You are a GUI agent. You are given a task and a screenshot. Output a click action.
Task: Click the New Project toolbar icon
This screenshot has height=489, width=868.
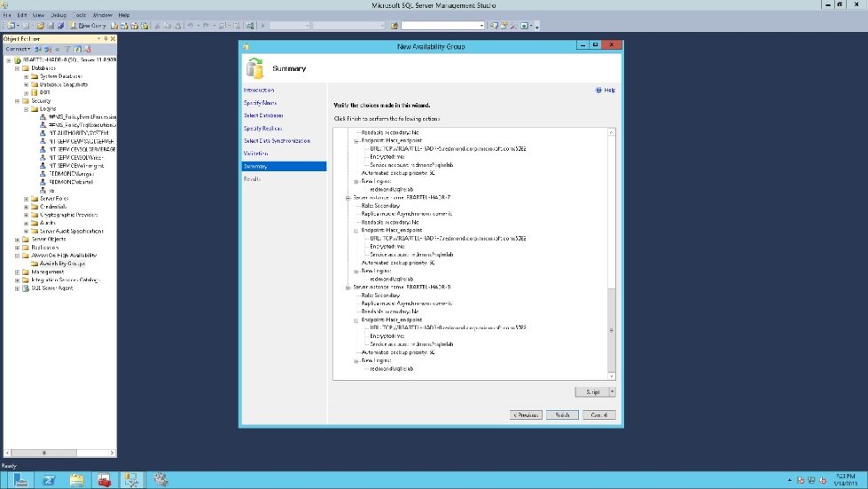pos(11,26)
